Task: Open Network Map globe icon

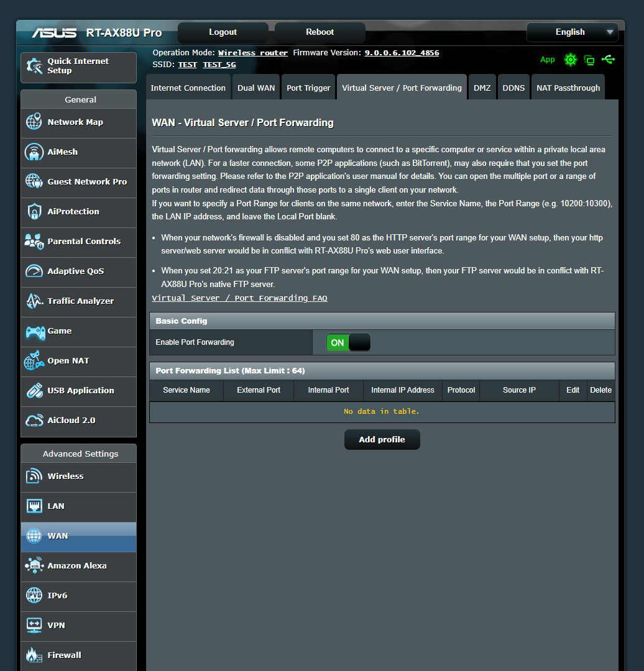Action: pos(34,122)
